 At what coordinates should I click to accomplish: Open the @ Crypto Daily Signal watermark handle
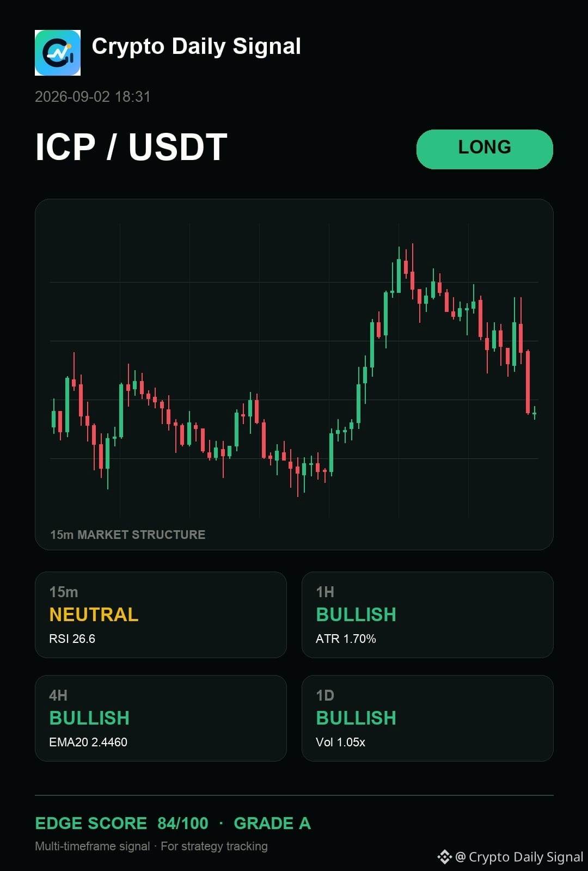tap(519, 857)
